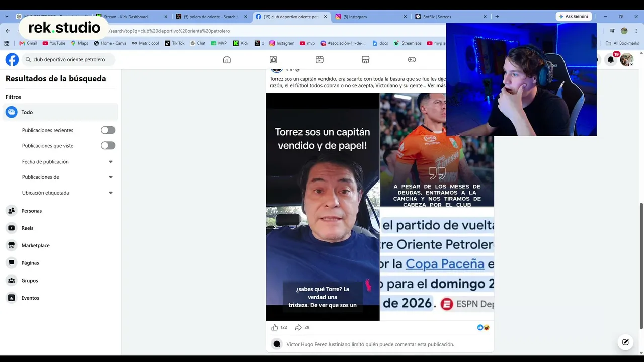The width and height of the screenshot is (644, 362).
Task: Open the Instagram bookmark
Action: [x=282, y=43]
